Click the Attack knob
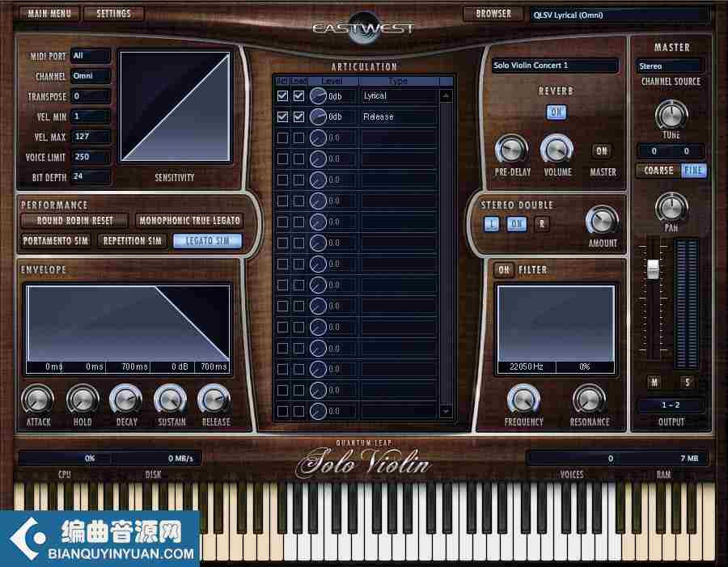728x567 pixels. tap(37, 400)
